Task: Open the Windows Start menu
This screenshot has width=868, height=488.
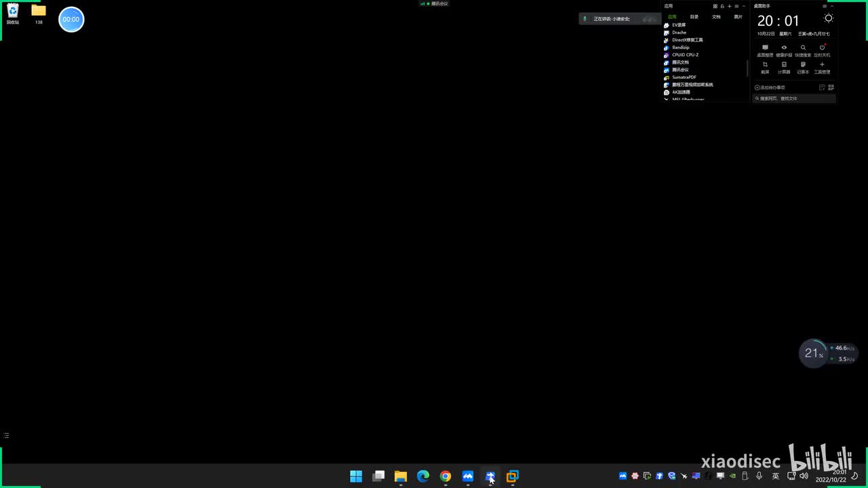Action: (356, 476)
